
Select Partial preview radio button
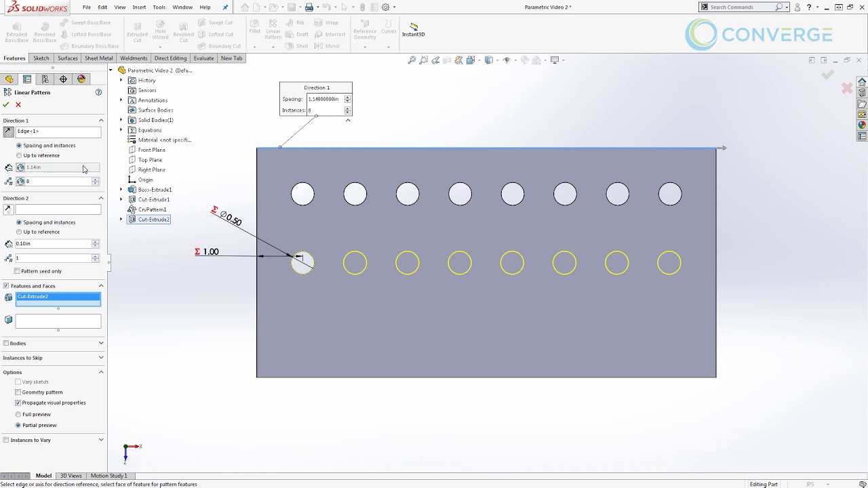coord(18,426)
